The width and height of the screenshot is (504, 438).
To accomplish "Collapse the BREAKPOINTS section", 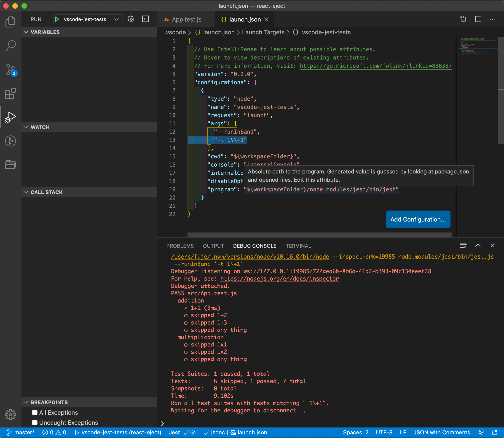I will pos(26,402).
